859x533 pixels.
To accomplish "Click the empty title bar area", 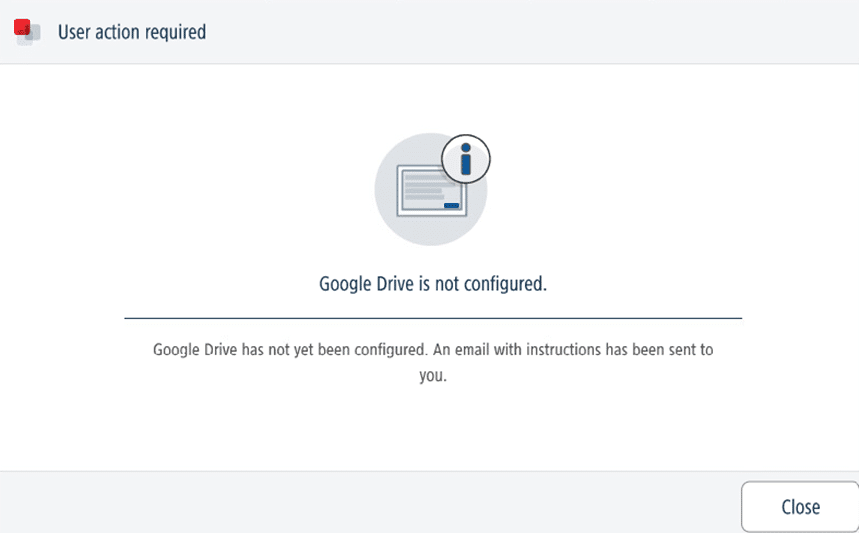I will click(x=531, y=32).
